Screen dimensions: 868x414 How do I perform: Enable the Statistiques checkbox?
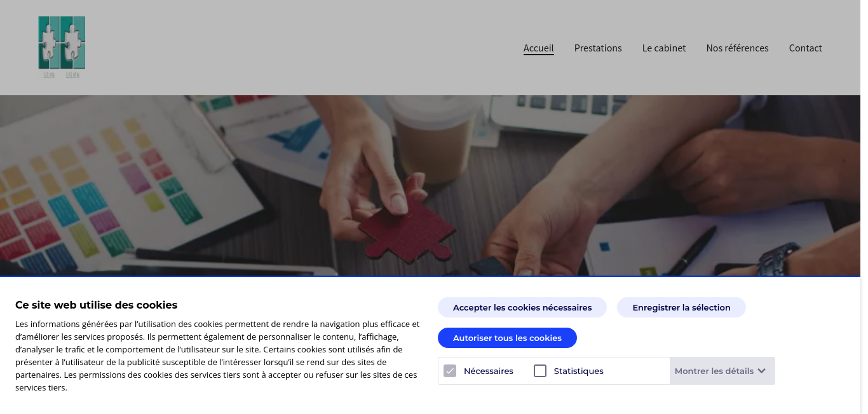540,371
